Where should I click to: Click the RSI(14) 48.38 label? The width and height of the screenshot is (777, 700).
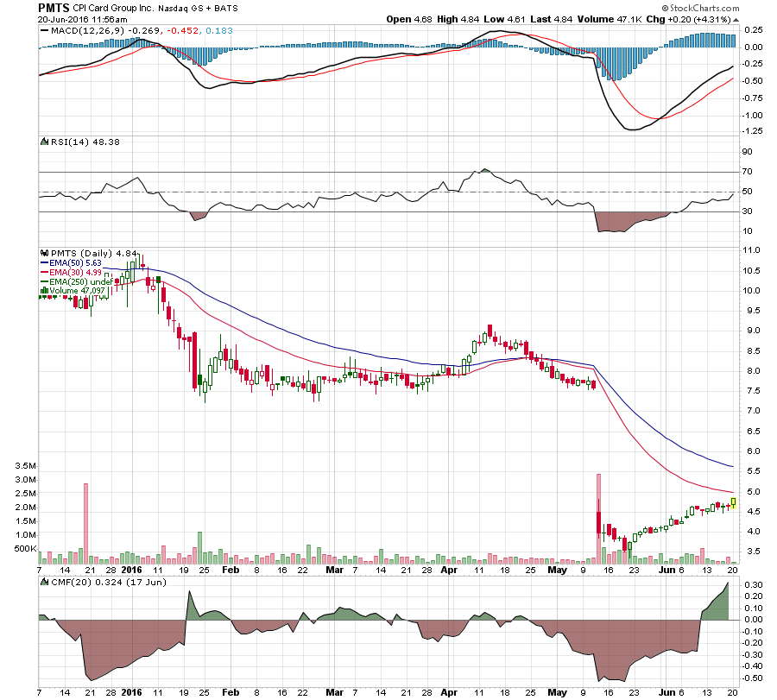85,142
